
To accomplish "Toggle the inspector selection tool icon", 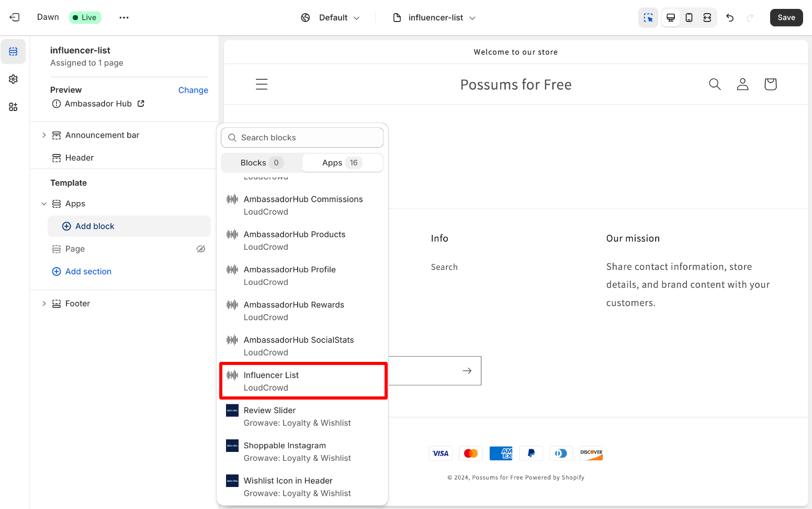I will tap(648, 18).
